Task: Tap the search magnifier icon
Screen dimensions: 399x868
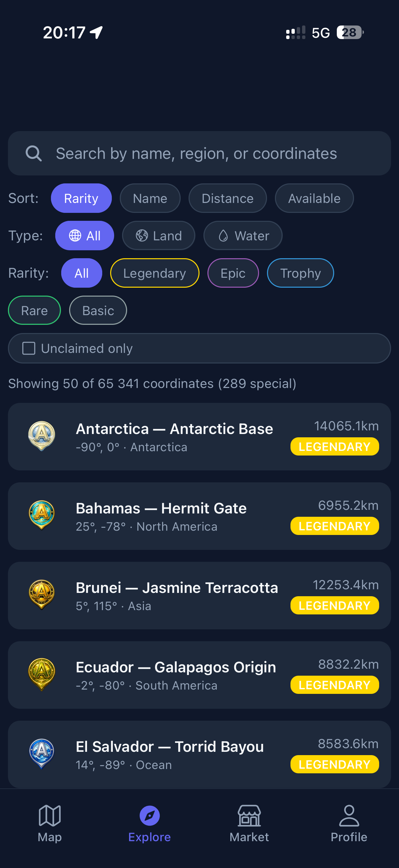Action: [x=34, y=154]
